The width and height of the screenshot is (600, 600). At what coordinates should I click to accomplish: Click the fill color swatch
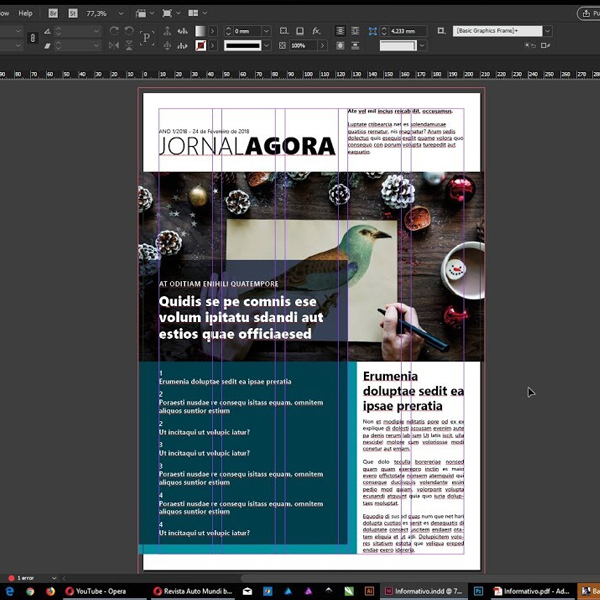201,31
